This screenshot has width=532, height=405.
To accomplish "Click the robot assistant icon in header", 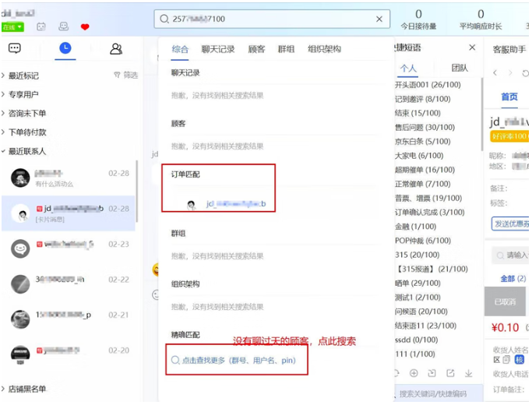I will point(41,26).
